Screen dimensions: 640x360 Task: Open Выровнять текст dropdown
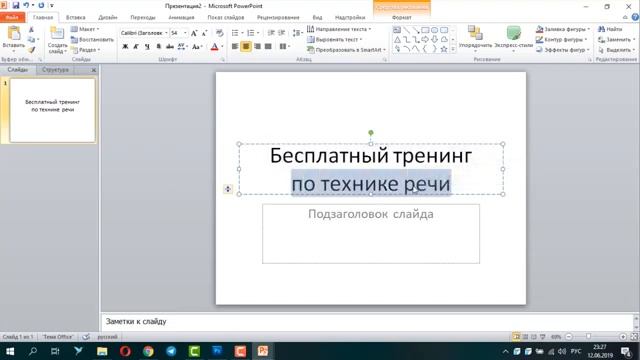click(335, 40)
